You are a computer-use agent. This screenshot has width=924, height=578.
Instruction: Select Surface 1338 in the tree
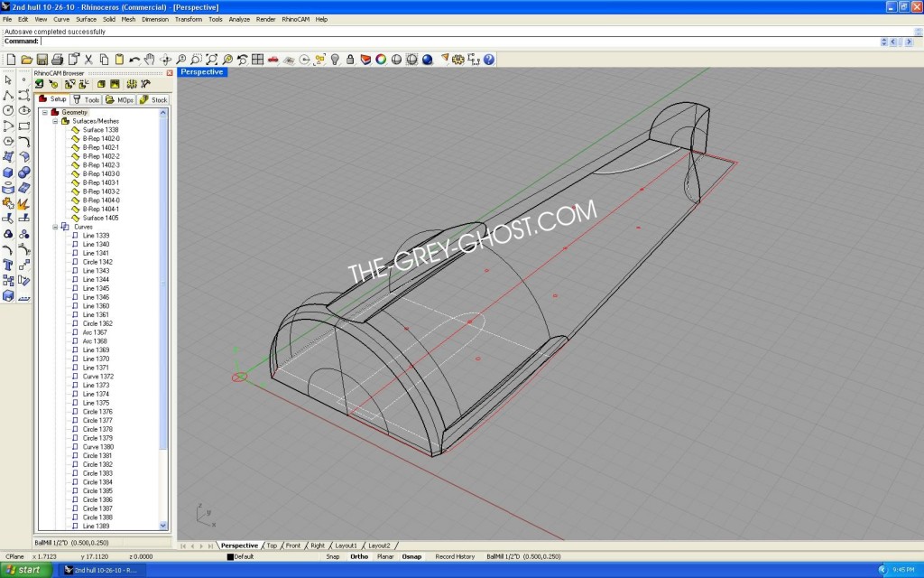tap(100, 130)
